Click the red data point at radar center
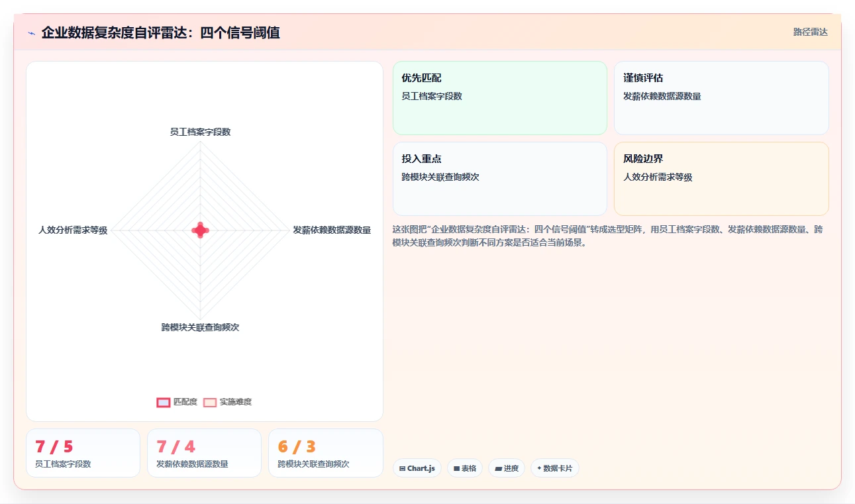The width and height of the screenshot is (855, 504). click(200, 230)
